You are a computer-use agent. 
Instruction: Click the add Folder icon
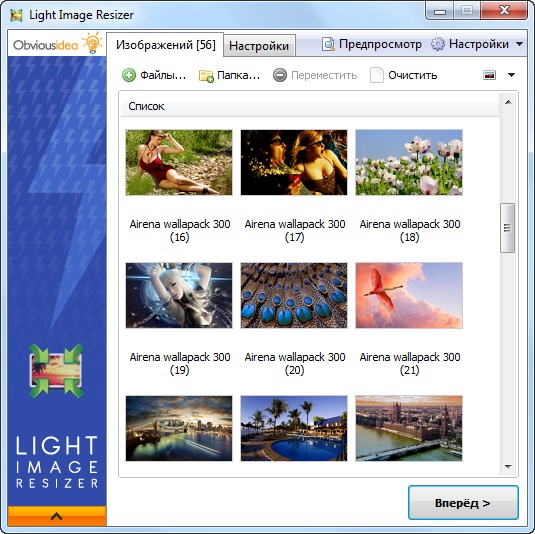(206, 75)
